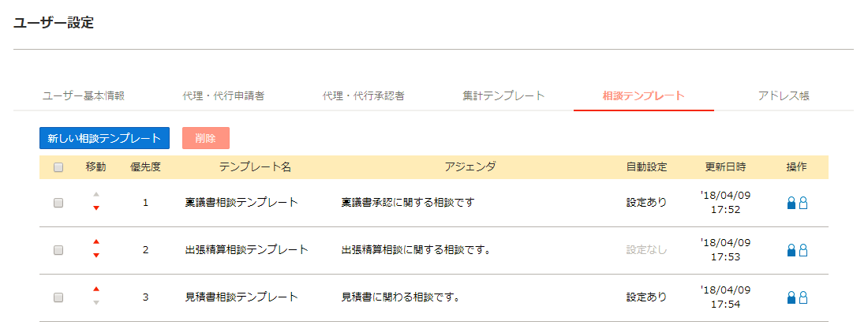Viewport: 868px width, 329px height.
Task: Check the box for 出張精算相談テンプレート row
Action: [x=58, y=250]
